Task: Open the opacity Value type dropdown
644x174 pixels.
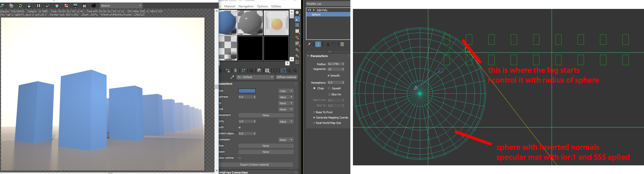Action: 286,121
